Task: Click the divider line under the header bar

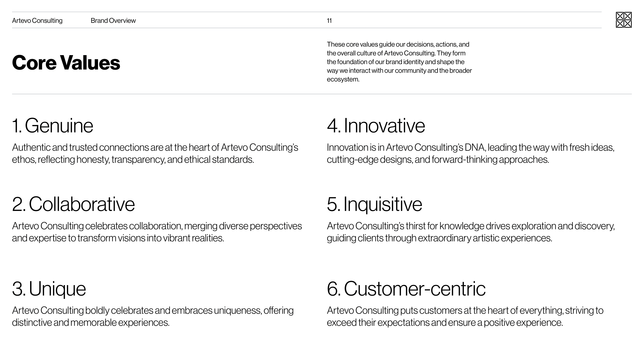Action: coord(307,28)
